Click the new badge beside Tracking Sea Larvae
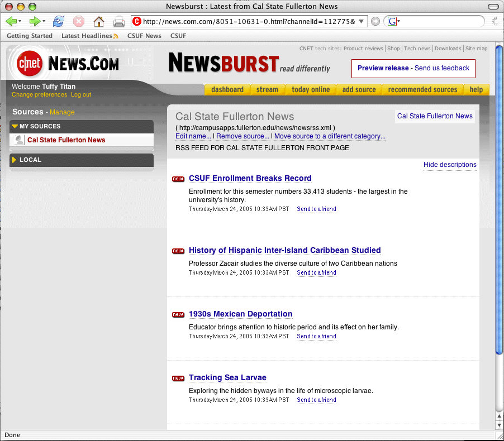This screenshot has width=504, height=441. (x=178, y=378)
